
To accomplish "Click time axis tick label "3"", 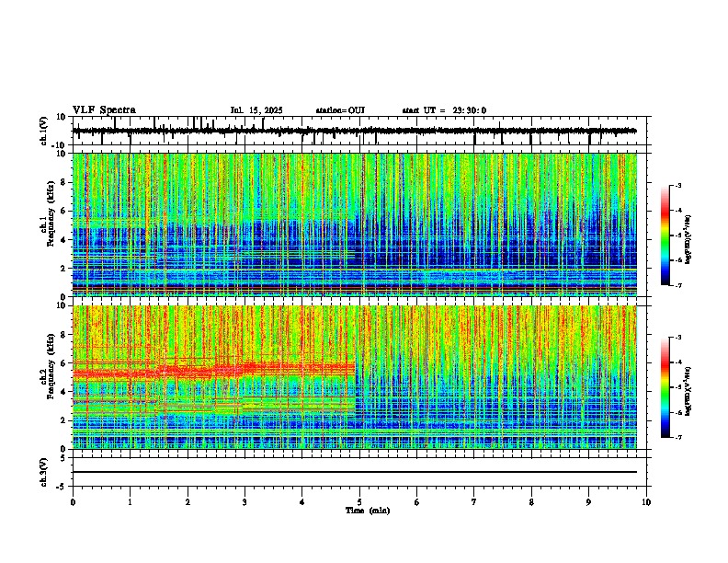I will click(x=245, y=502).
